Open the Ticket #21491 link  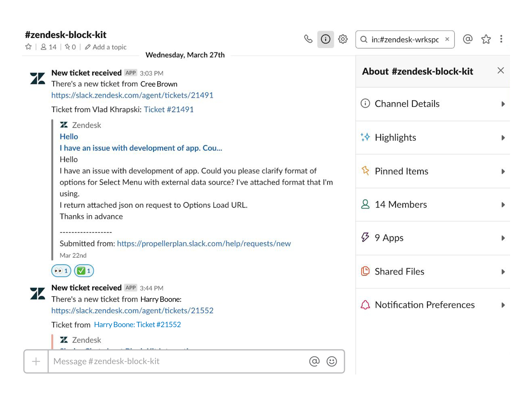(169, 109)
